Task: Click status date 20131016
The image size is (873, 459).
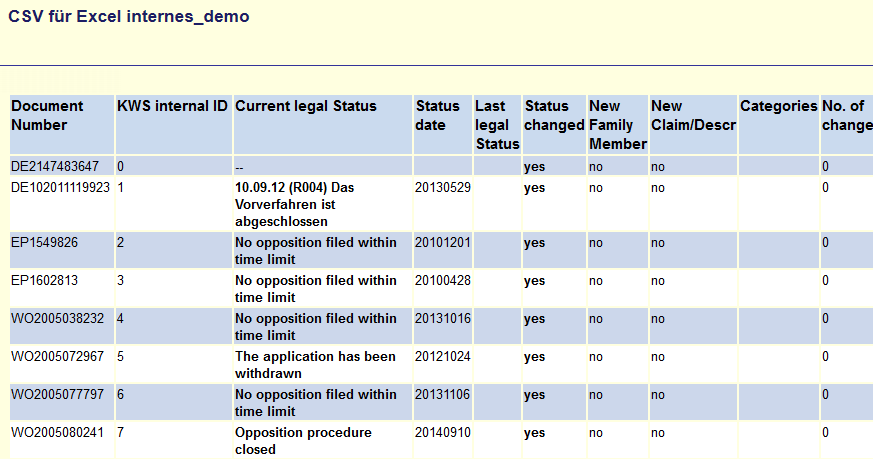Action: [x=443, y=318]
